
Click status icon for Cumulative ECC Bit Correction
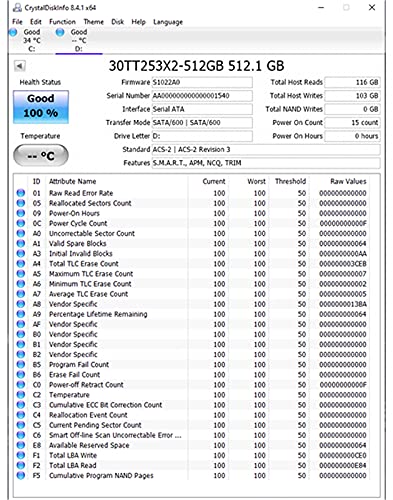[21, 405]
